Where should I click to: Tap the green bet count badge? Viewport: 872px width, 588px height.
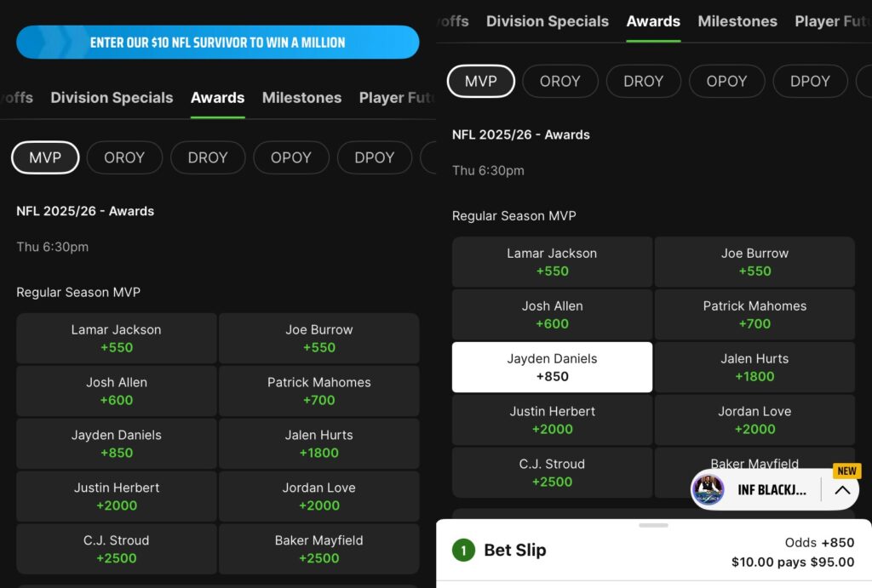tap(464, 551)
